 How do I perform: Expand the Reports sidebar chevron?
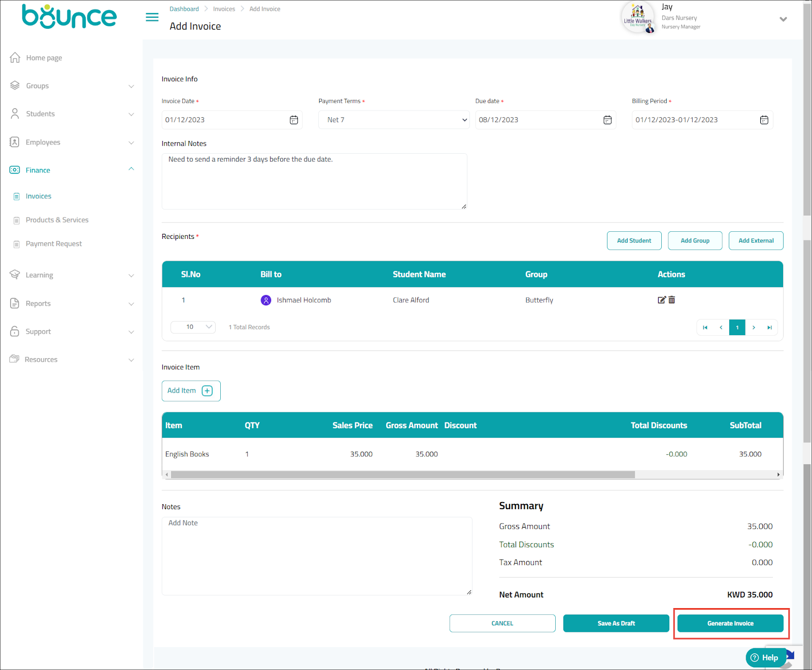click(131, 304)
